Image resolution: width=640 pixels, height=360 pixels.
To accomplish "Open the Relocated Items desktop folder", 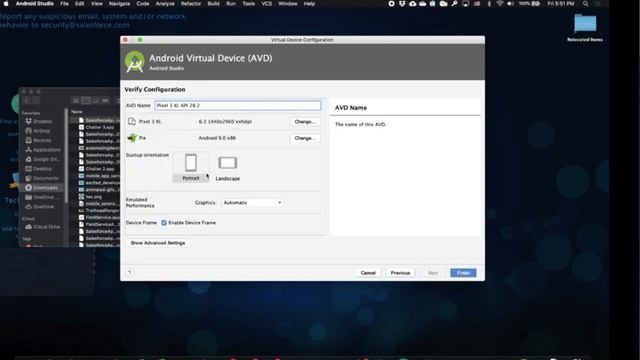I will click(585, 27).
